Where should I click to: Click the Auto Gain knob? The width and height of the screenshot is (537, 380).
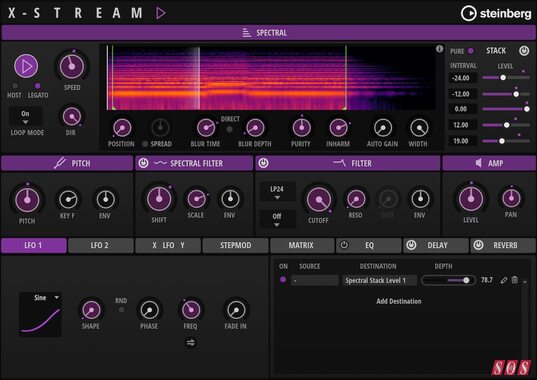click(x=383, y=128)
